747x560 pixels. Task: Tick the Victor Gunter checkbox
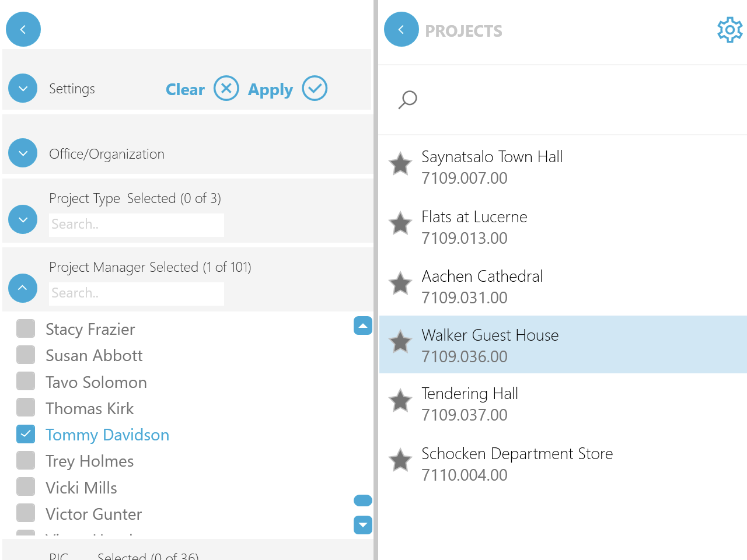point(26,513)
